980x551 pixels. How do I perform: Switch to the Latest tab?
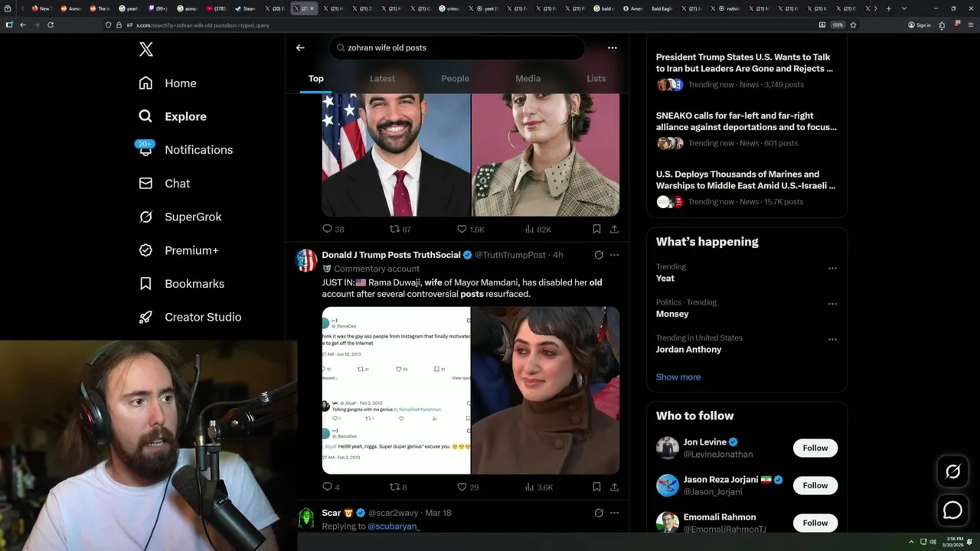(x=382, y=78)
